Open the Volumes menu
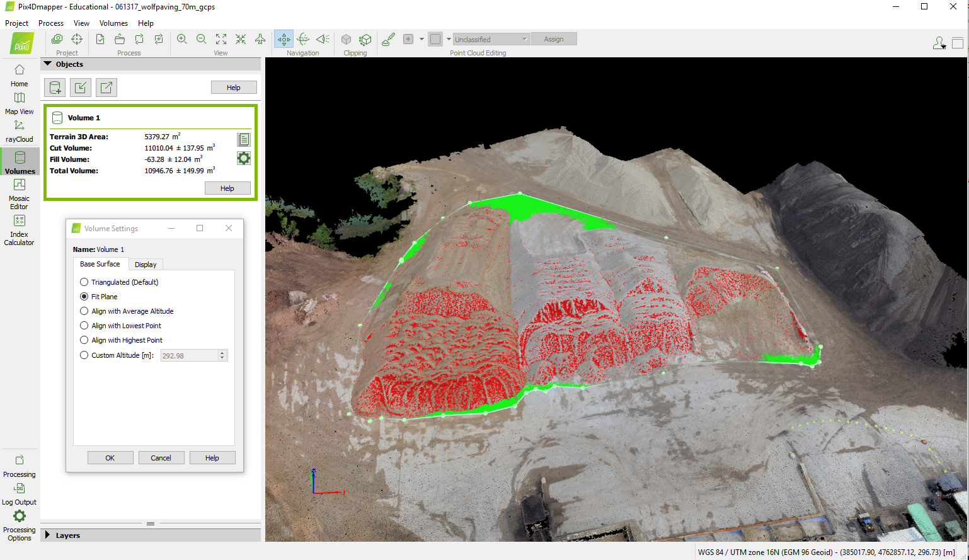Viewport: 969px width, 560px height. click(113, 23)
